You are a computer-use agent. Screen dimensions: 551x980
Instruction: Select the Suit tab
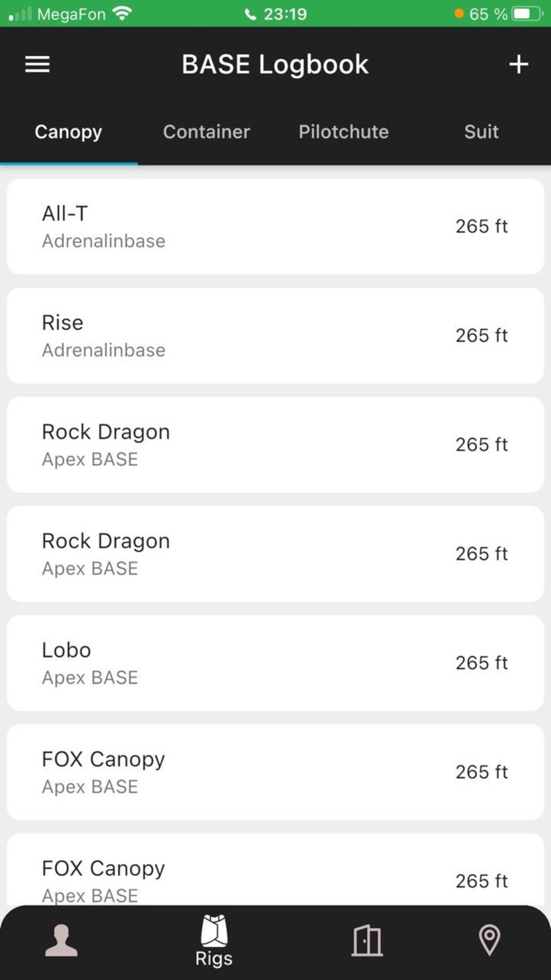pyautogui.click(x=481, y=132)
